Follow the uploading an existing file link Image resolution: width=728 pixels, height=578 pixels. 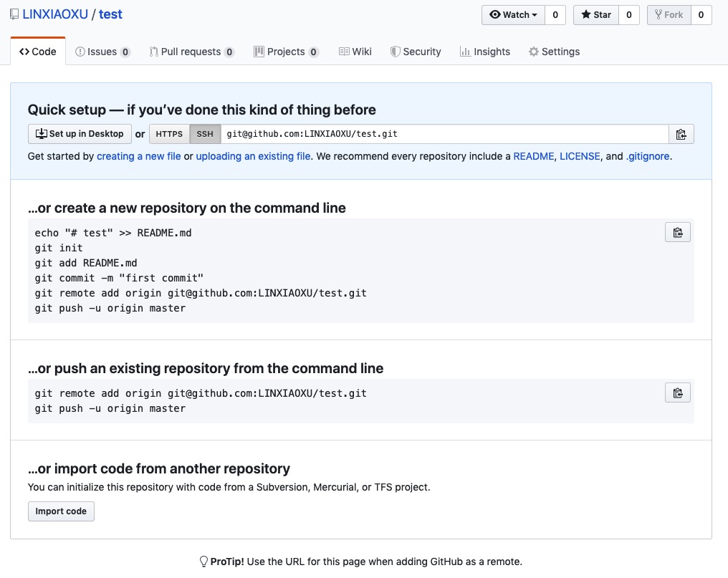(x=253, y=156)
